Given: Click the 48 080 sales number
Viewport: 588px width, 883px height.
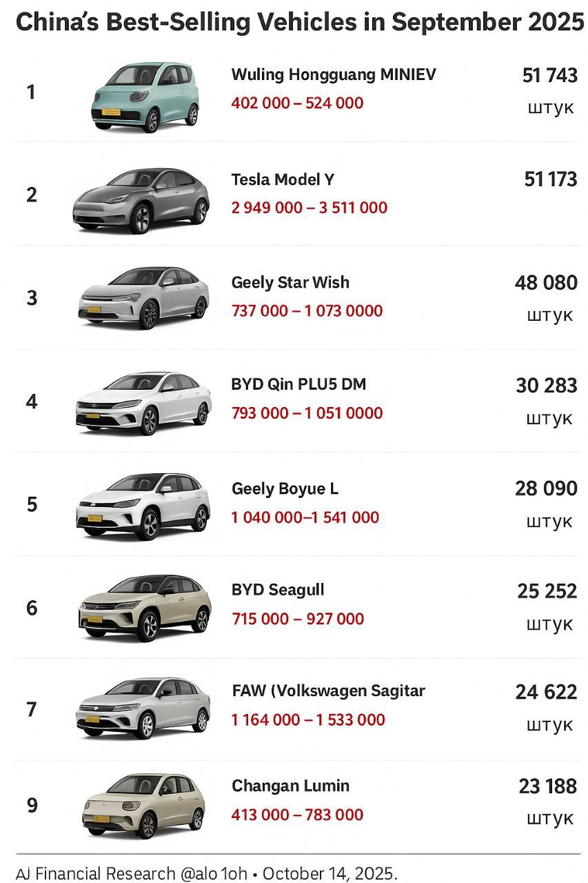Looking at the screenshot, I should (x=546, y=282).
